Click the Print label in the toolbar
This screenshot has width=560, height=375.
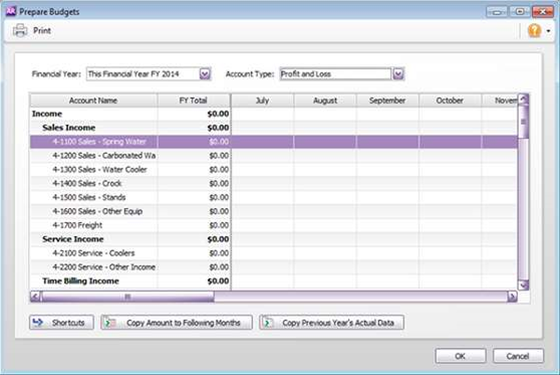42,31
